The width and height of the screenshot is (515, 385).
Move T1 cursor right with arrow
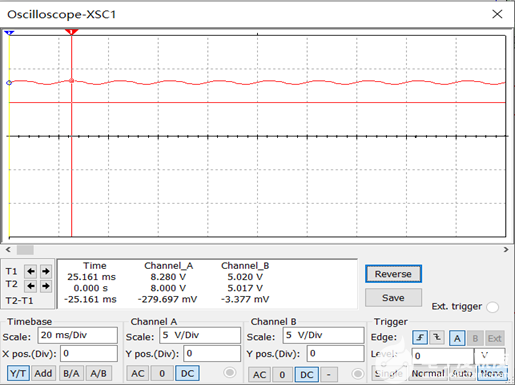[x=46, y=271]
